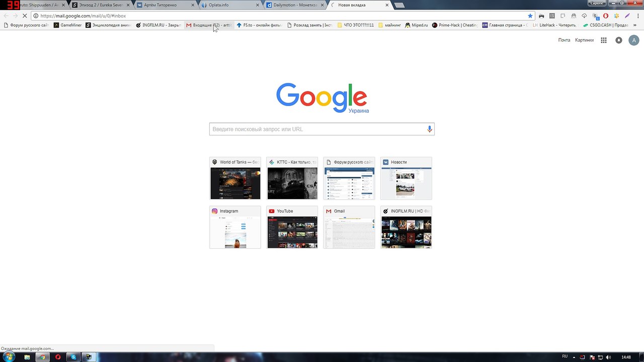The image size is (644, 362).
Task: Click the RU language indicator in taskbar
Action: pyautogui.click(x=565, y=356)
